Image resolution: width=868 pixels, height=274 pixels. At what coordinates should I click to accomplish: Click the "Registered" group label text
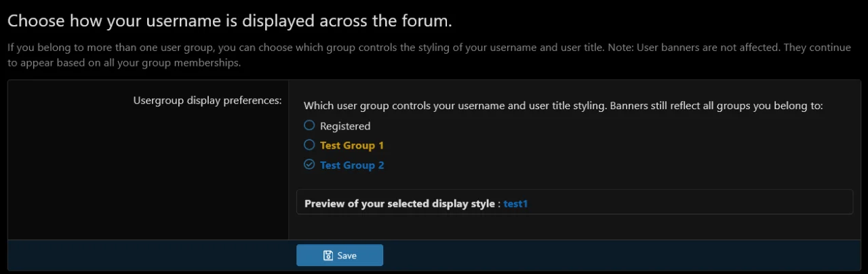tap(345, 126)
